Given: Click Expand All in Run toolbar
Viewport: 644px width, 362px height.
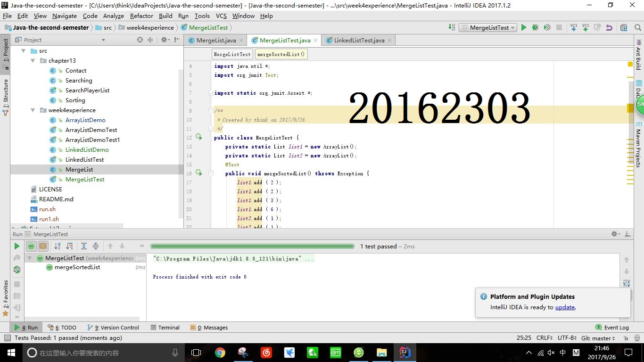Looking at the screenshot, I should 84,246.
